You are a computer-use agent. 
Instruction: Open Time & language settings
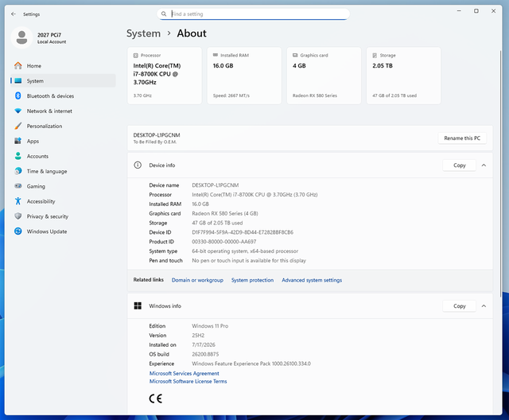pos(63,171)
